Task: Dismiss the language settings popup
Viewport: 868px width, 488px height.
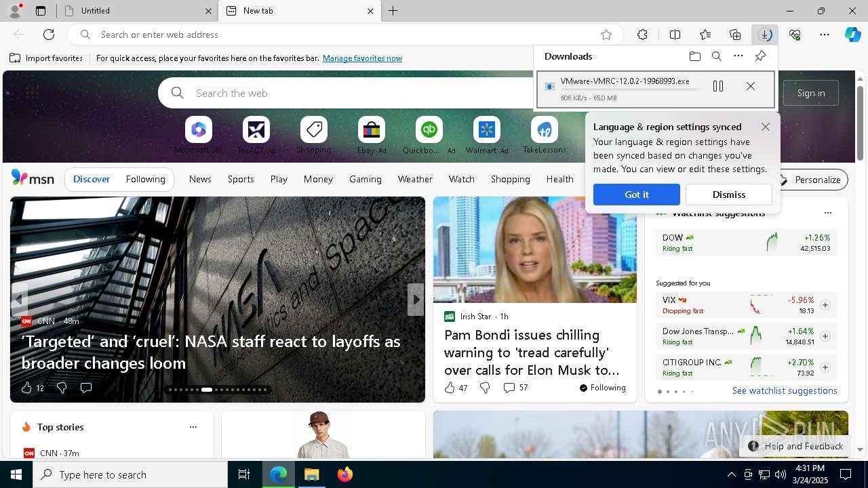Action: (729, 195)
